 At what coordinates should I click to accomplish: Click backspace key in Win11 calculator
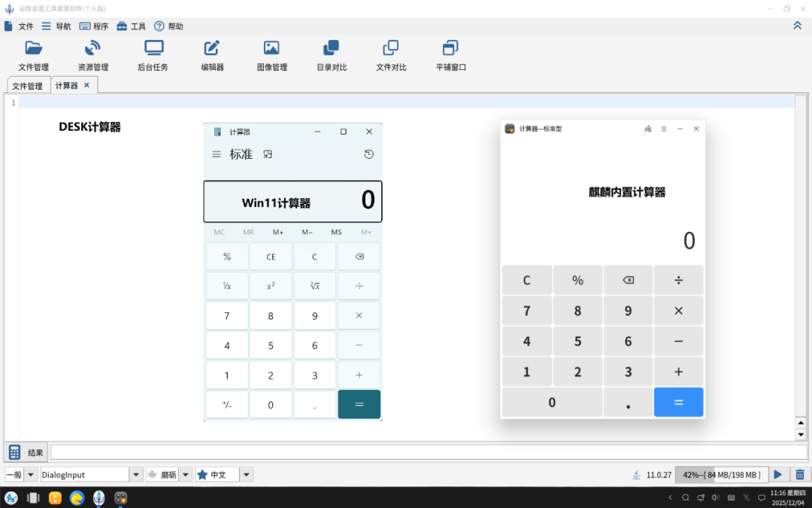pos(359,257)
